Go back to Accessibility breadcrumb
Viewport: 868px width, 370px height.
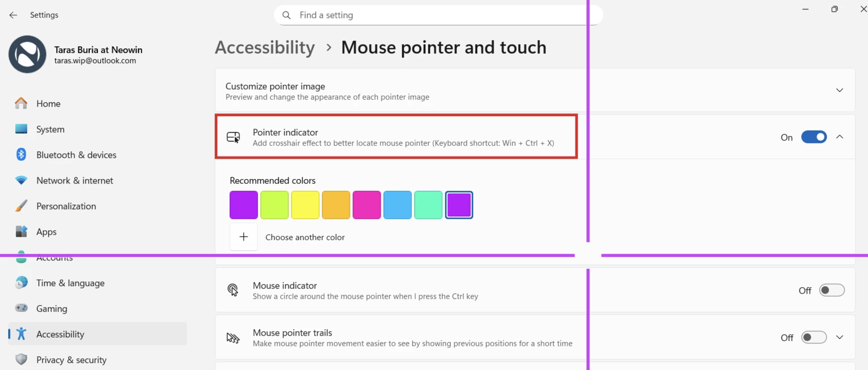(265, 47)
